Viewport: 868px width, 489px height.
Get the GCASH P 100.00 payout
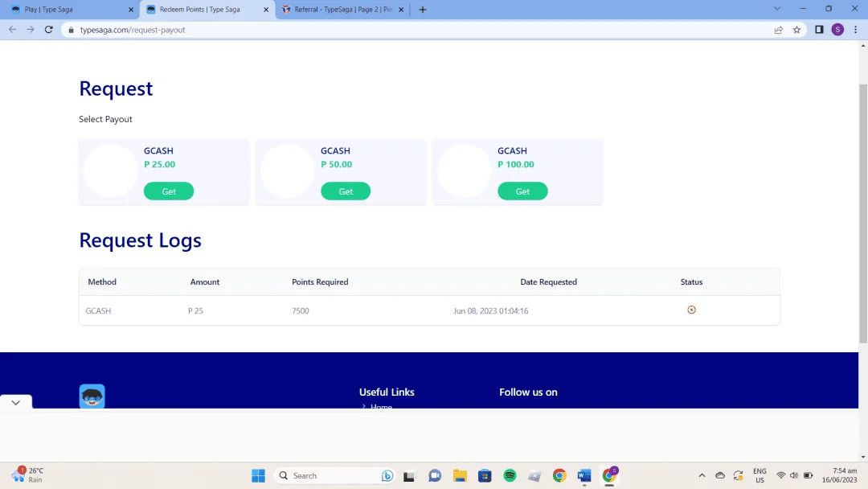click(522, 191)
